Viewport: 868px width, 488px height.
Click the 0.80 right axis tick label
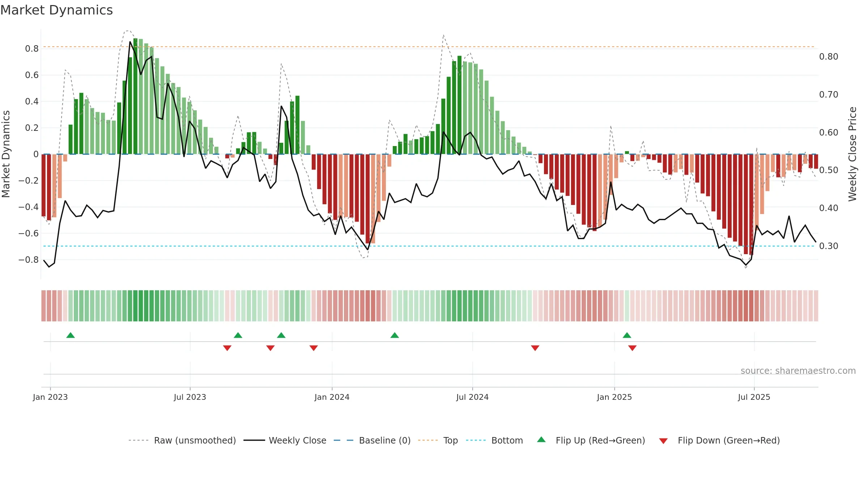(x=829, y=57)
